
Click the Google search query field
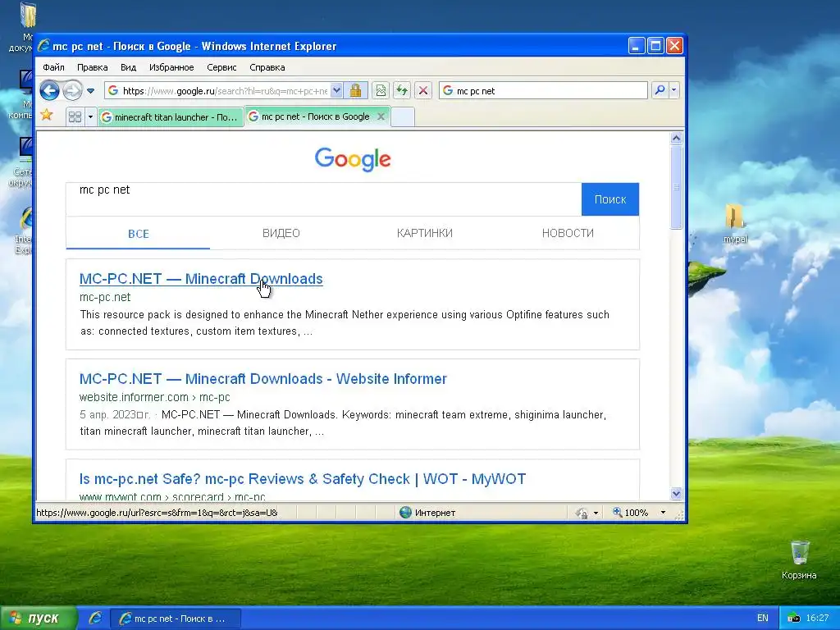323,199
